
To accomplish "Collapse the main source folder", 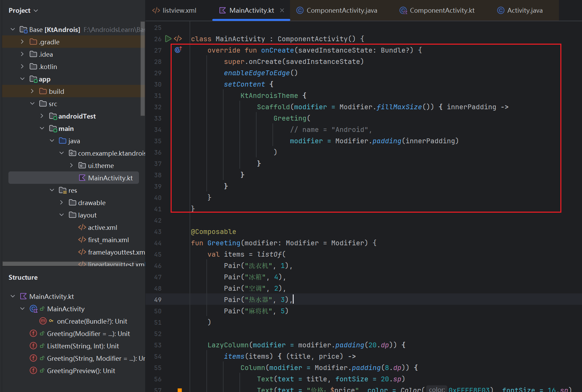I will (42, 128).
